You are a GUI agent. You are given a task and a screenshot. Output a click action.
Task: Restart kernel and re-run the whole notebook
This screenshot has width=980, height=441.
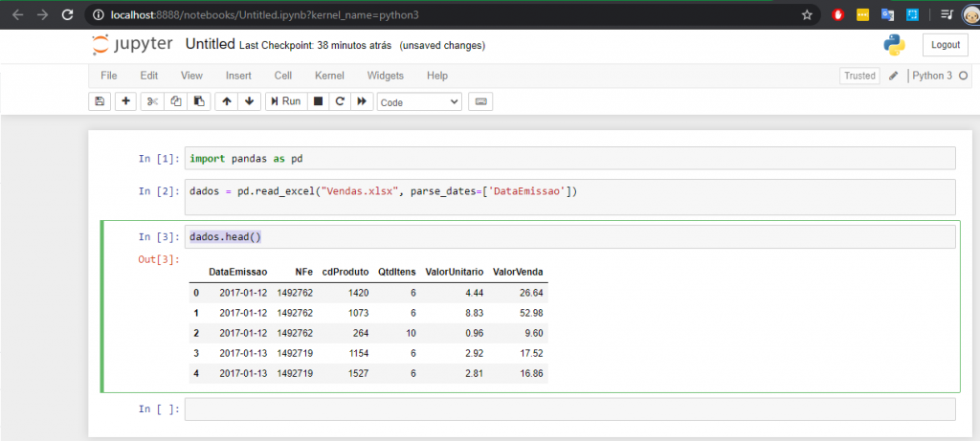362,101
